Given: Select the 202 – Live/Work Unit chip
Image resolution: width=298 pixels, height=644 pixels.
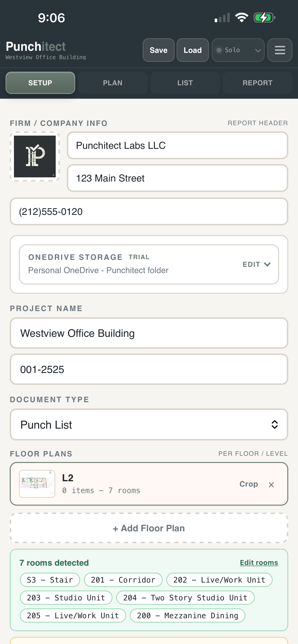Looking at the screenshot, I should pos(219,580).
